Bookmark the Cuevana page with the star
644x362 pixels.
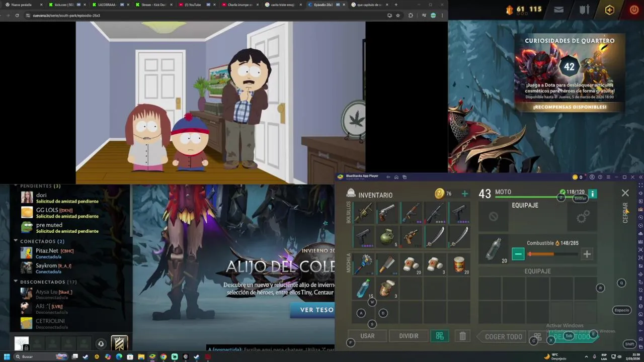point(398,16)
